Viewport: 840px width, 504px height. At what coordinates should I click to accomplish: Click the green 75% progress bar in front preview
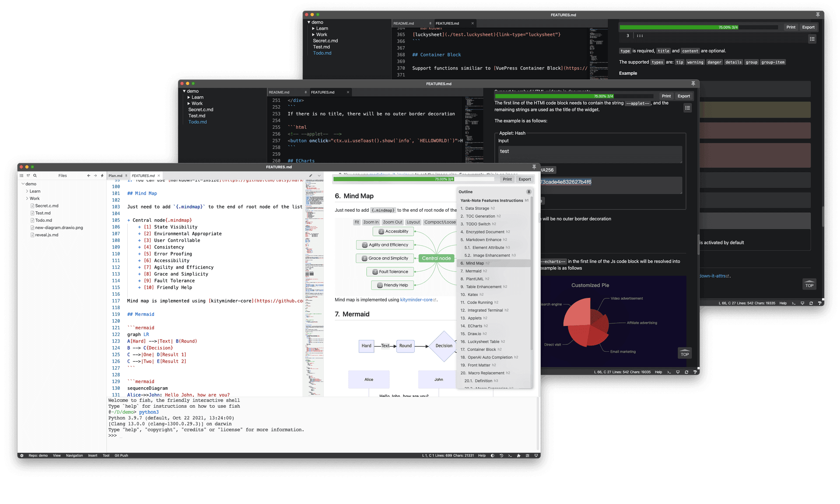[394, 179]
